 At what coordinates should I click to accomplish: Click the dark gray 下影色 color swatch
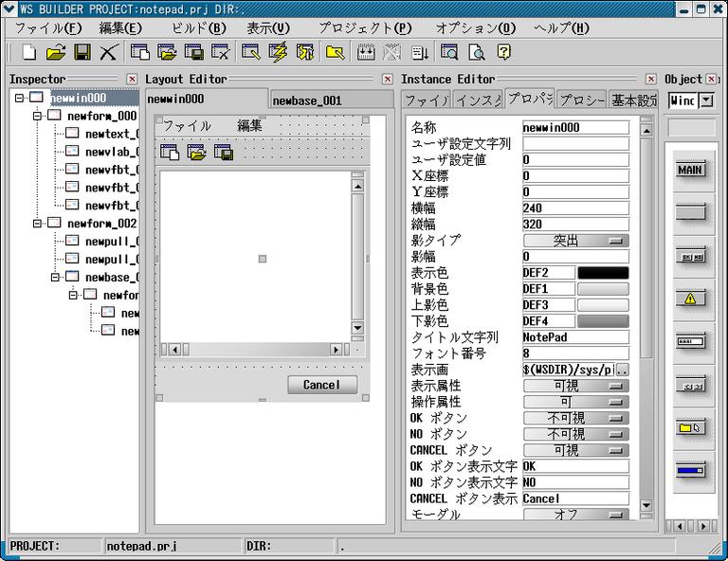pos(603,321)
